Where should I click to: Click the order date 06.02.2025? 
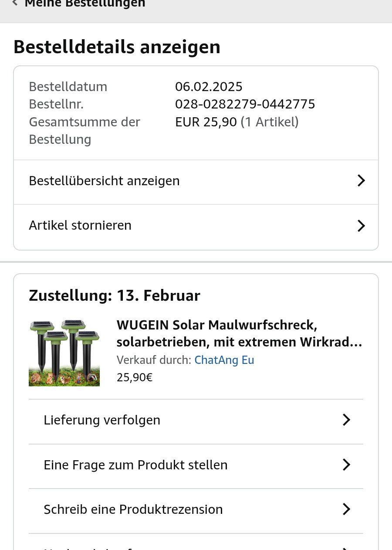209,87
